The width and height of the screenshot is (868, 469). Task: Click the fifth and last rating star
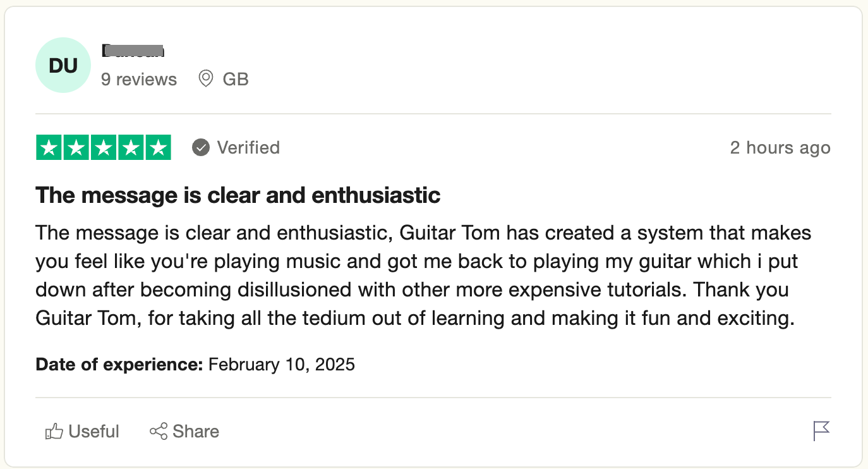(x=158, y=148)
